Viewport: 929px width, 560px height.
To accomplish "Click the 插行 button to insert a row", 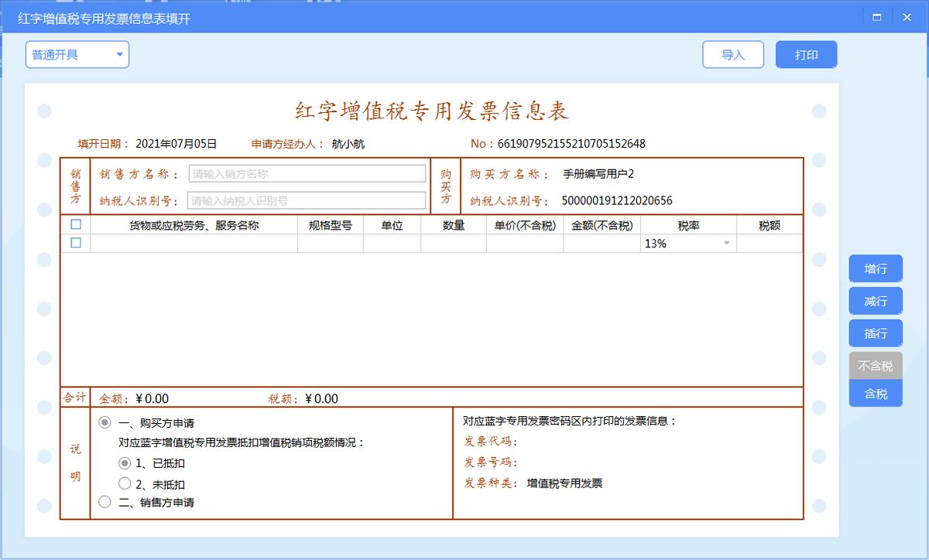I will [875, 333].
